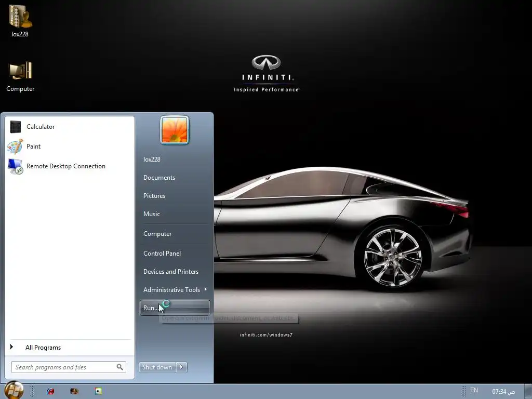The height and width of the screenshot is (399, 532).
Task: Launch Paint from the Start menu
Action: click(70, 146)
